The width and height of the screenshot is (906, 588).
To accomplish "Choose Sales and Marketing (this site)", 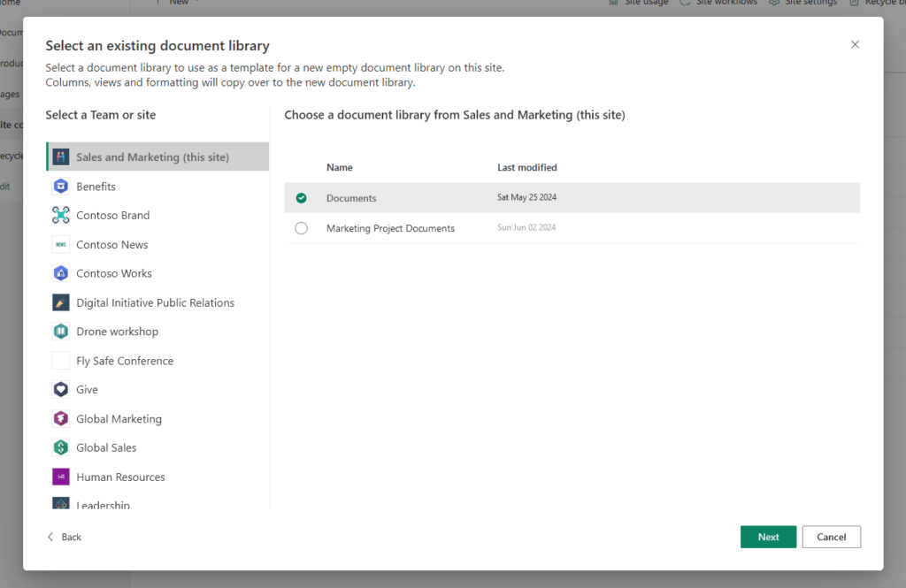I will 157,157.
